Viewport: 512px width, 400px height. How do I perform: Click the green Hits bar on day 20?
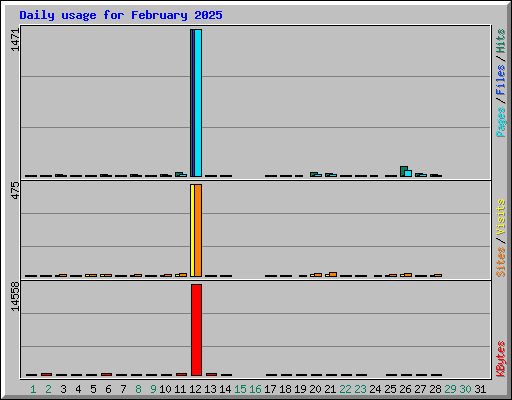point(313,174)
